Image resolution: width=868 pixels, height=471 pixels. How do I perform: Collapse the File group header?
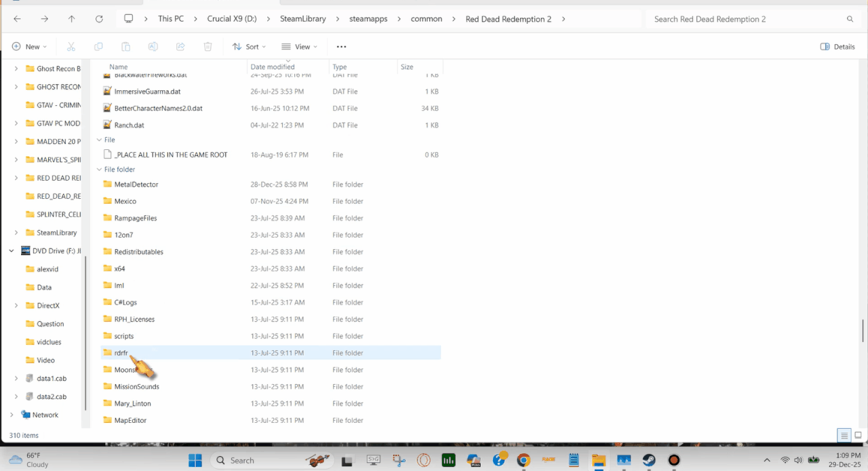tap(99, 140)
